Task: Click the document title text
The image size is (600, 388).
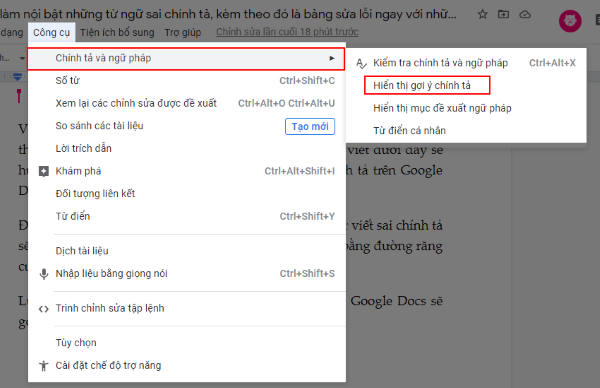Action: 228,14
